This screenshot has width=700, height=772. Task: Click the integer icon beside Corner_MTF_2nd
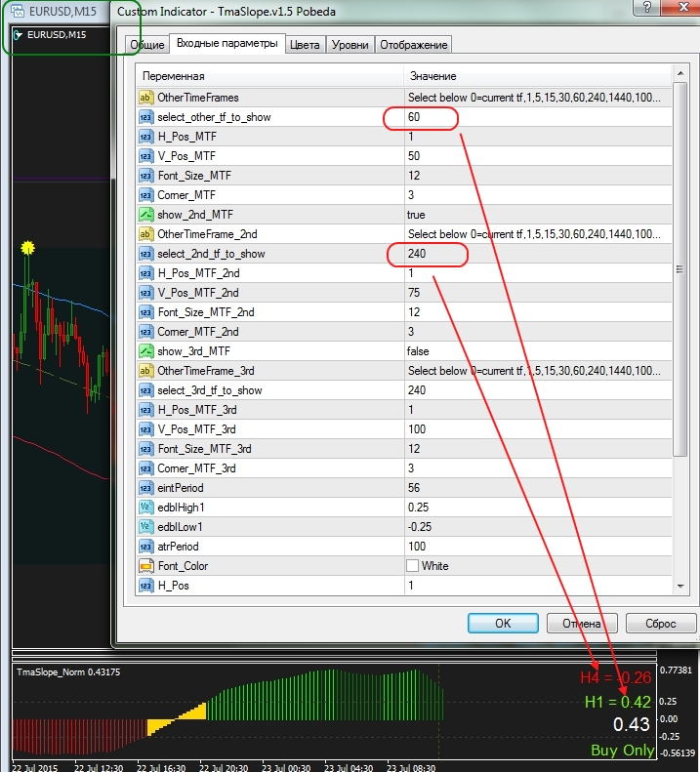point(145,332)
